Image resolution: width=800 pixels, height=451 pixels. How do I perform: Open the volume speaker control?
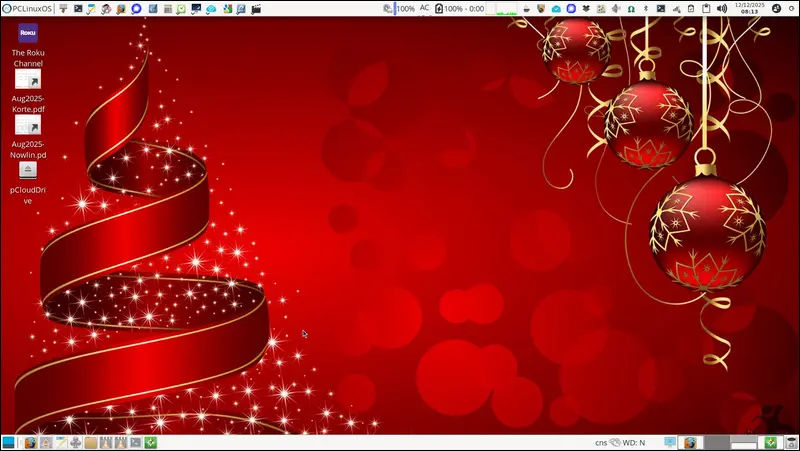[721, 9]
